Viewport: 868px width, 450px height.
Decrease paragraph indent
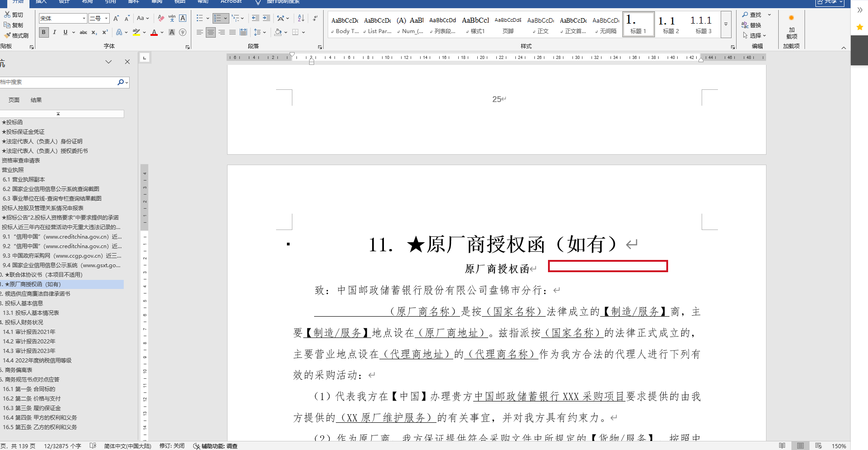pyautogui.click(x=256, y=18)
